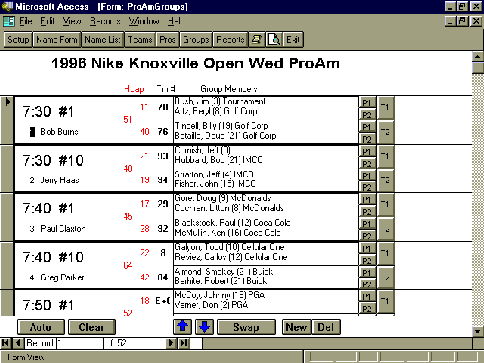
Task: Jump to last record navigation arrow
Action: pyautogui.click(x=184, y=343)
